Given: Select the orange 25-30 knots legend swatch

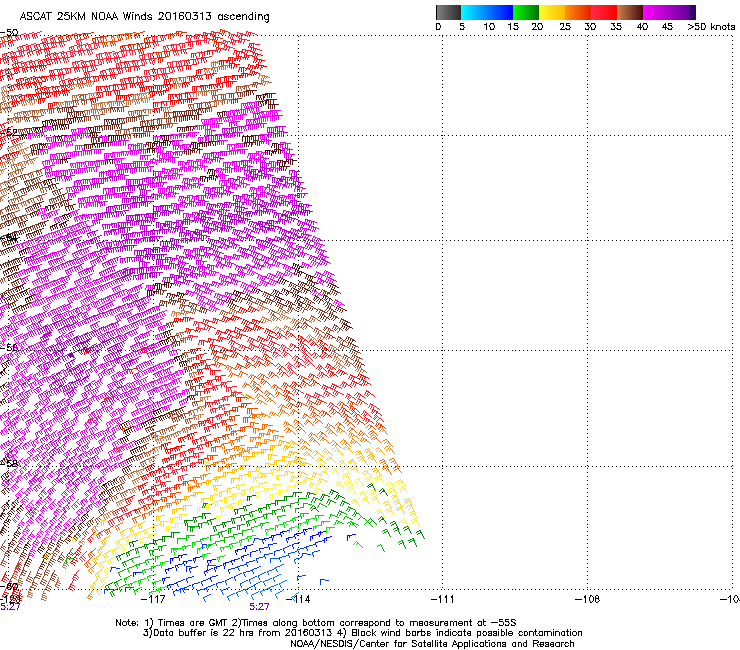Looking at the screenshot, I should click(578, 12).
